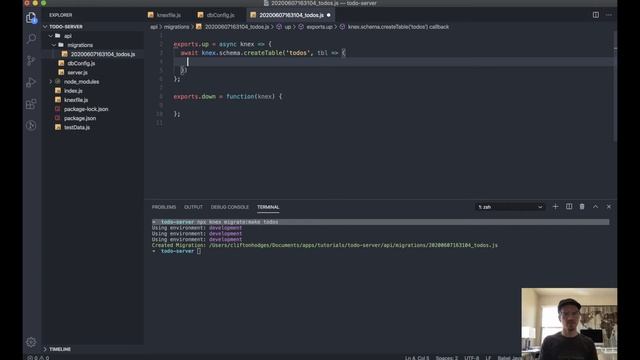Viewport: 640px width, 360px height.
Task: Kill the terminal with trash icon
Action: (582, 207)
